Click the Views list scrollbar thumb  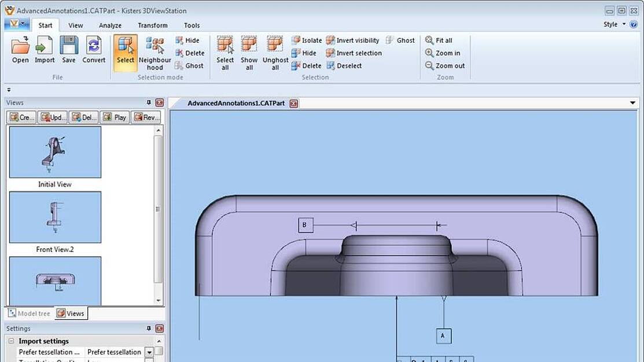click(158, 209)
